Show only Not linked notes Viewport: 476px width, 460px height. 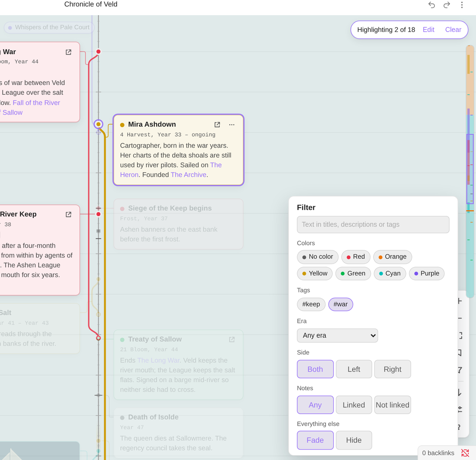(x=392, y=405)
